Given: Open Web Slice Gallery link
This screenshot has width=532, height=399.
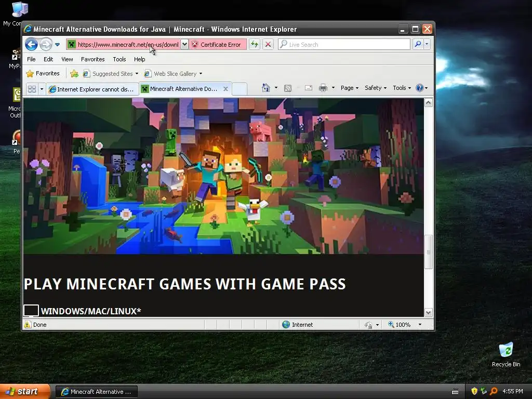Looking at the screenshot, I should coord(173,74).
